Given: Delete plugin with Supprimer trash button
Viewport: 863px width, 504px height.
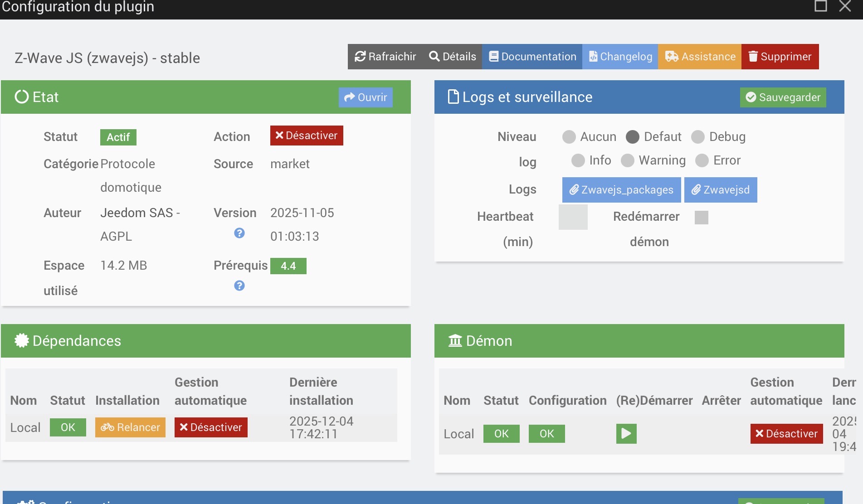Looking at the screenshot, I should (x=780, y=57).
